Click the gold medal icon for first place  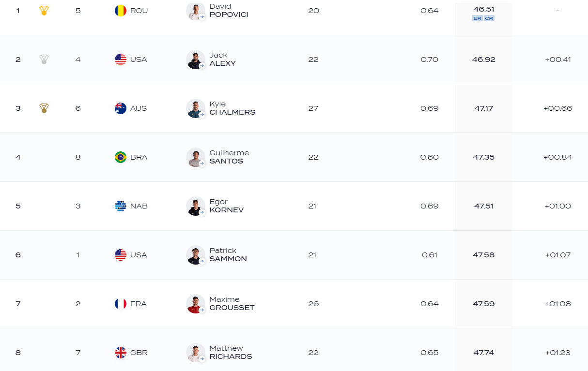click(44, 10)
